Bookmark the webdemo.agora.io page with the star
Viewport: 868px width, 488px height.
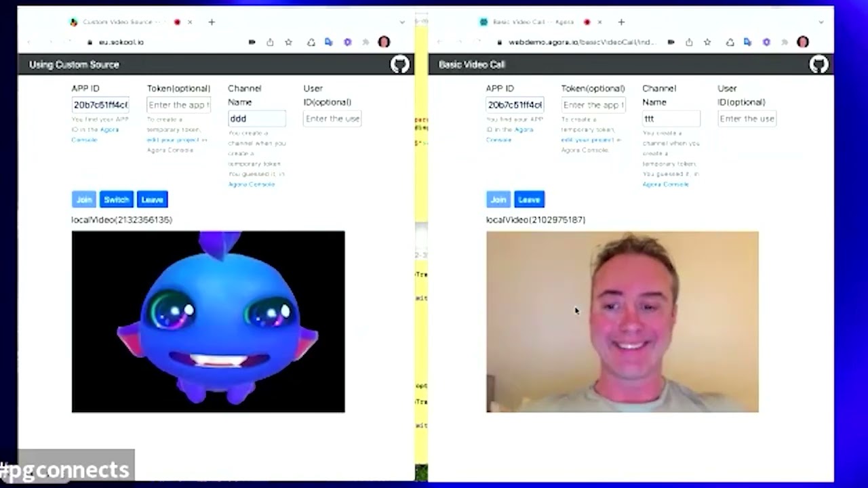tap(707, 42)
